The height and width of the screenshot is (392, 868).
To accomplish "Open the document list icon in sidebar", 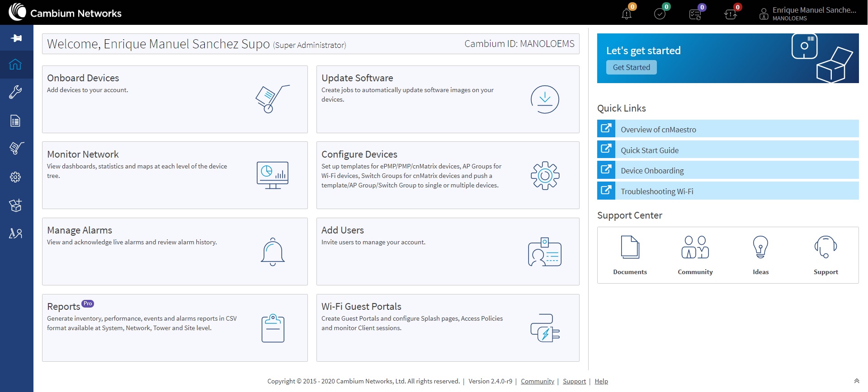I will click(15, 121).
